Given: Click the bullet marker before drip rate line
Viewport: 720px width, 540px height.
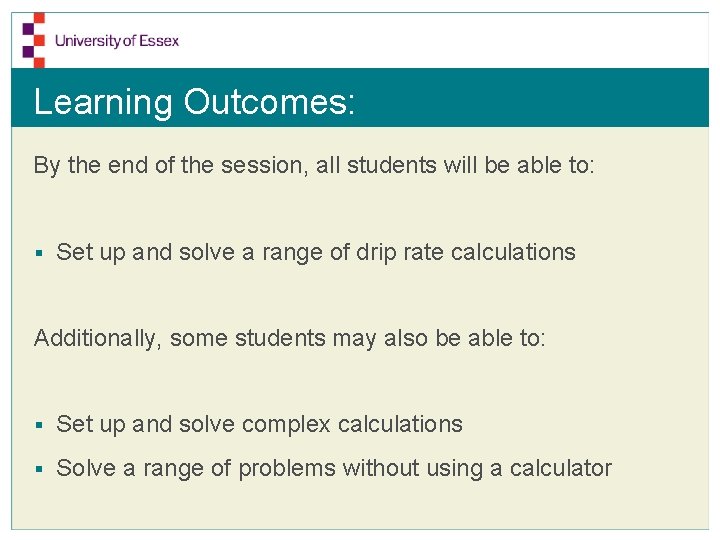Looking at the screenshot, I should [x=39, y=253].
